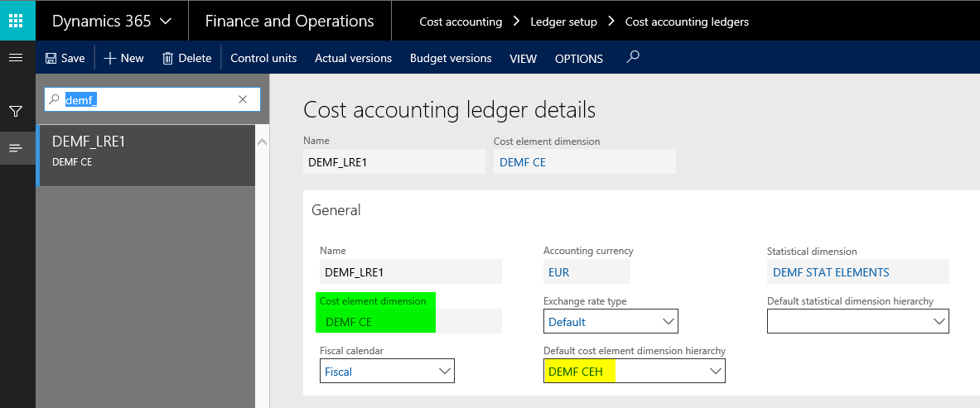Click the search magnifier in action bar
Image resolution: width=980 pixels, height=408 pixels.
click(x=633, y=57)
